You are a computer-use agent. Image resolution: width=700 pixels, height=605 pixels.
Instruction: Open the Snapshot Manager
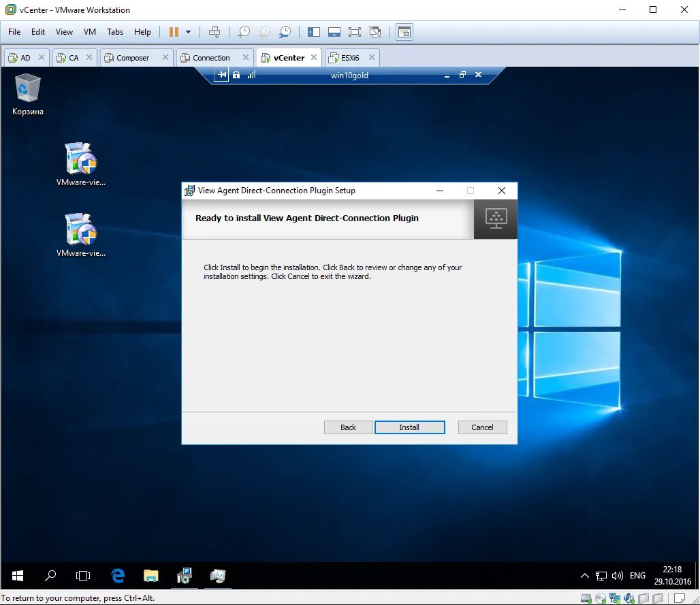tap(285, 31)
